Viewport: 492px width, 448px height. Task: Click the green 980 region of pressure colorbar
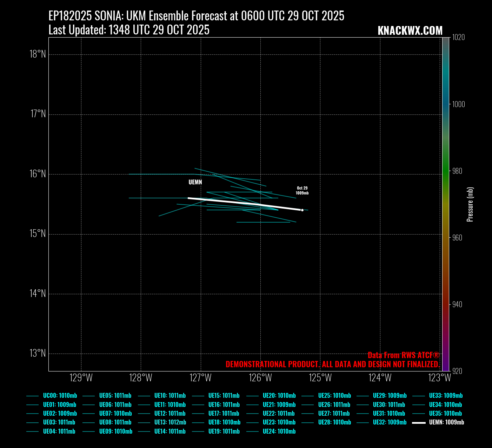(445, 171)
